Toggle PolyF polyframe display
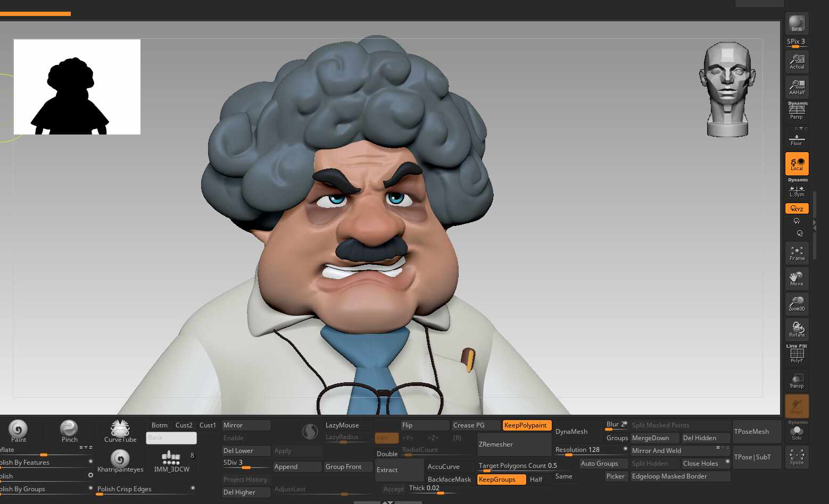Screen dimensions: 829x504 tap(797, 354)
